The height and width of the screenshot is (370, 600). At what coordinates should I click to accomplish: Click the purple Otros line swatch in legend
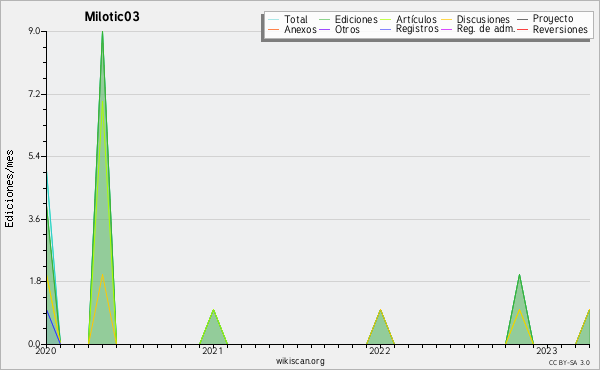point(324,30)
